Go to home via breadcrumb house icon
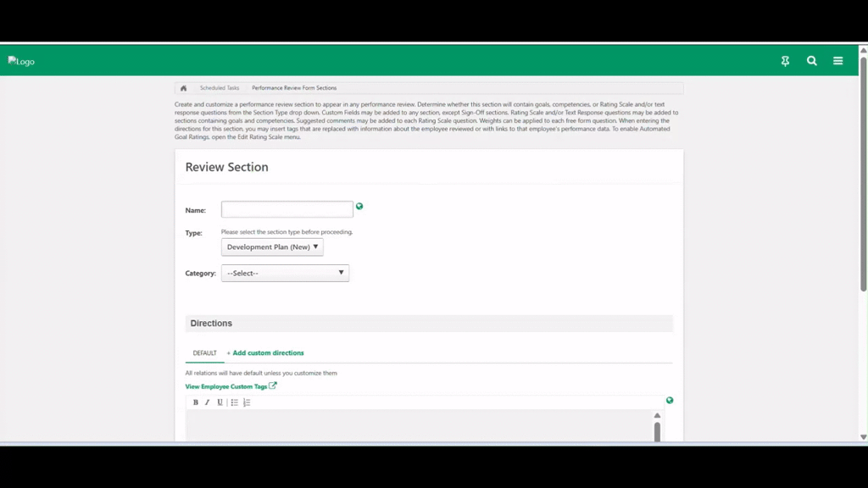 pos(183,88)
